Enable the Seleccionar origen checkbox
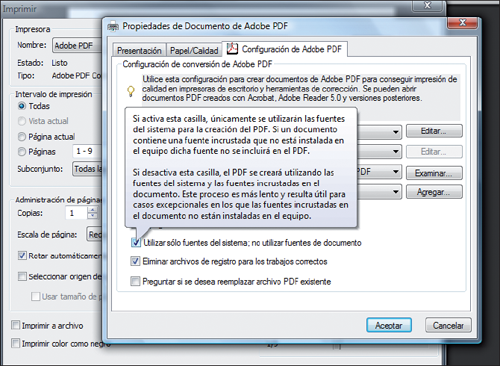The width and height of the screenshot is (500, 366). (22, 276)
